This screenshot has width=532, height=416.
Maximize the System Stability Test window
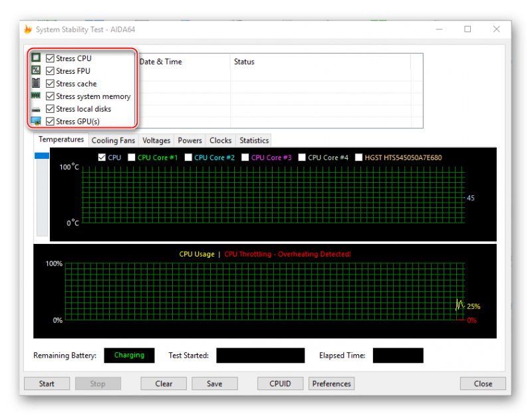pyautogui.click(x=467, y=29)
